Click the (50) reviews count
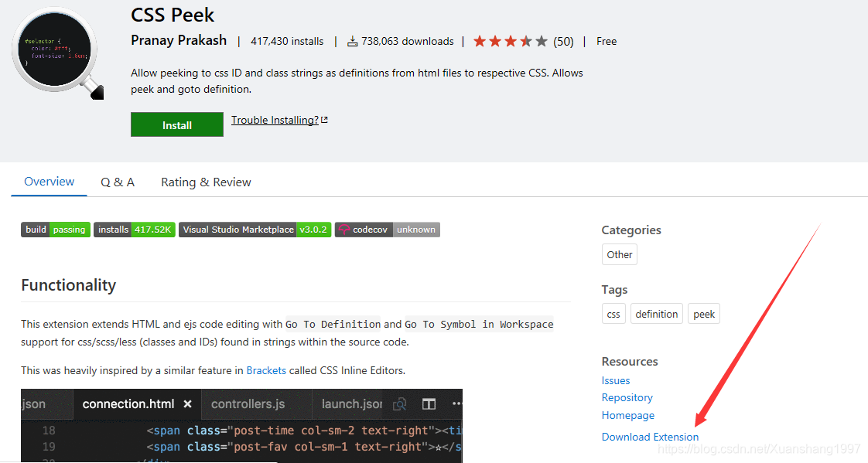The image size is (868, 463). coord(563,42)
